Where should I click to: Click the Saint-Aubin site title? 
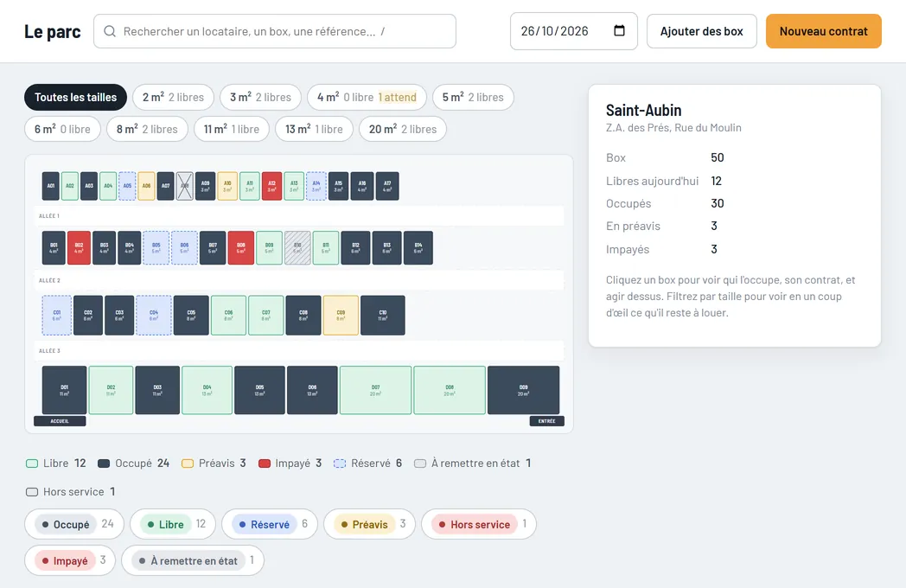pos(643,110)
